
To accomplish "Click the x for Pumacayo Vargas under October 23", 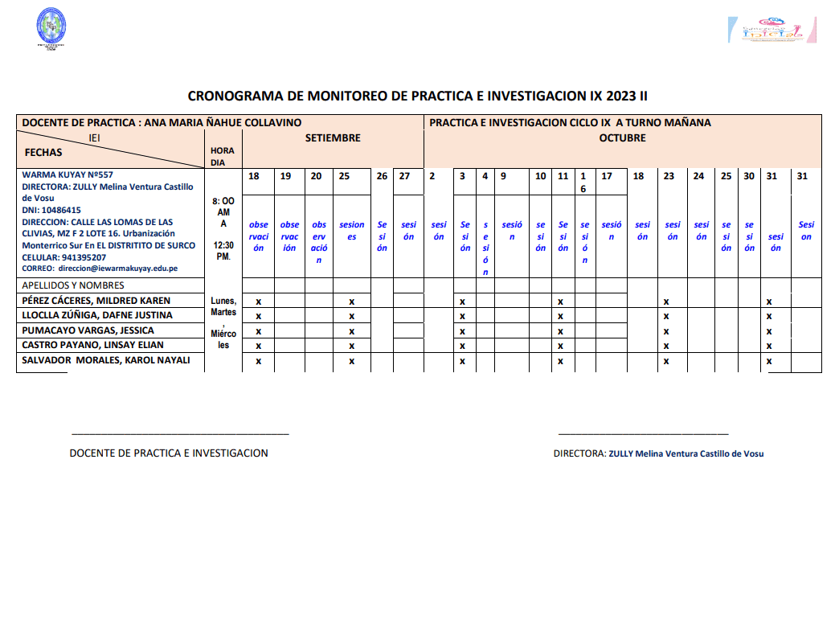I will 666,331.
